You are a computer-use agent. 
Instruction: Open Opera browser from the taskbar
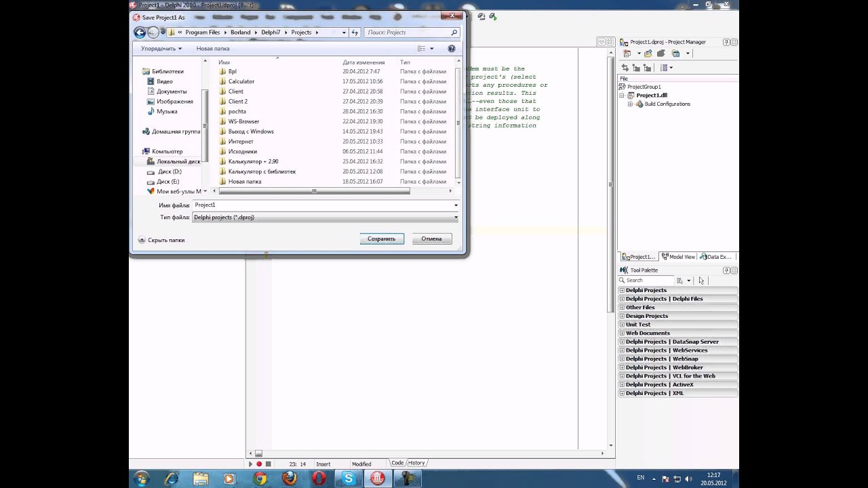(319, 479)
